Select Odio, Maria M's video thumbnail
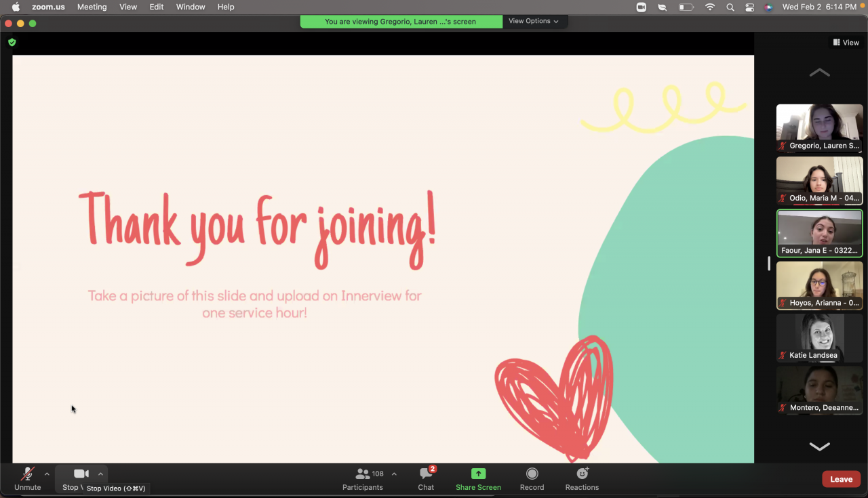Viewport: 868px width, 498px height. [819, 181]
